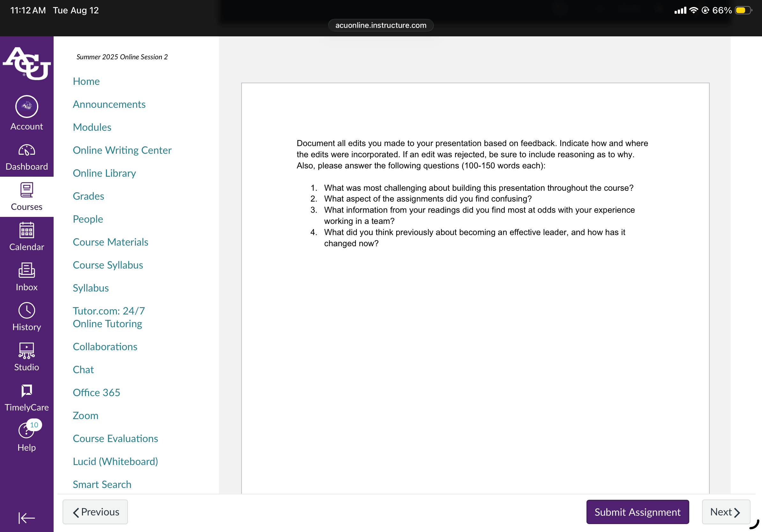Image resolution: width=762 pixels, height=532 pixels.
Task: Open the Help icon with badge 10
Action: tap(26, 430)
